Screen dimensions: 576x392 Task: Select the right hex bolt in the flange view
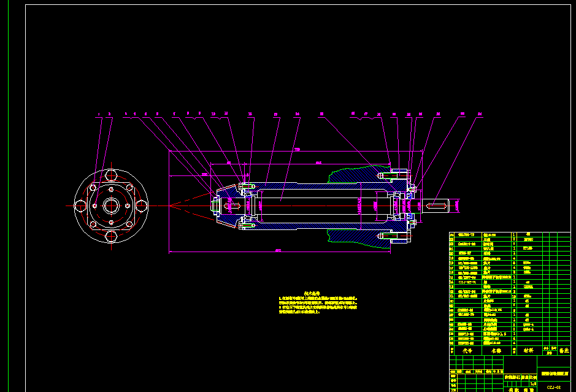click(x=142, y=206)
